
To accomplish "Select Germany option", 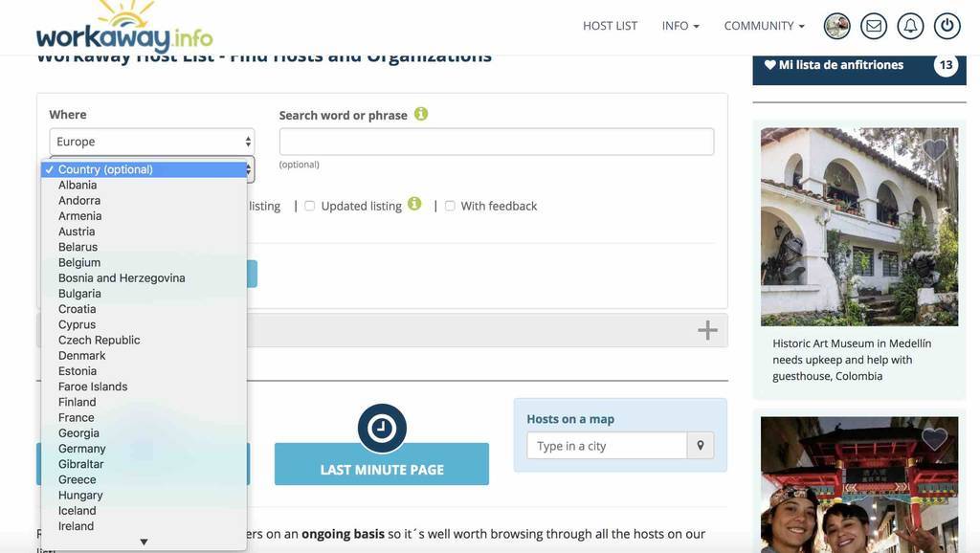I will (x=144, y=449).
